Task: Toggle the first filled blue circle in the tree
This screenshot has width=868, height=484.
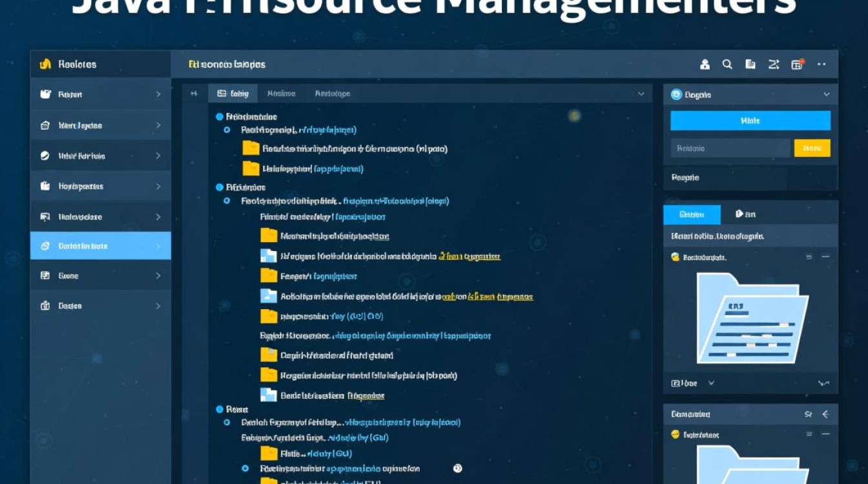Action: click(x=220, y=117)
